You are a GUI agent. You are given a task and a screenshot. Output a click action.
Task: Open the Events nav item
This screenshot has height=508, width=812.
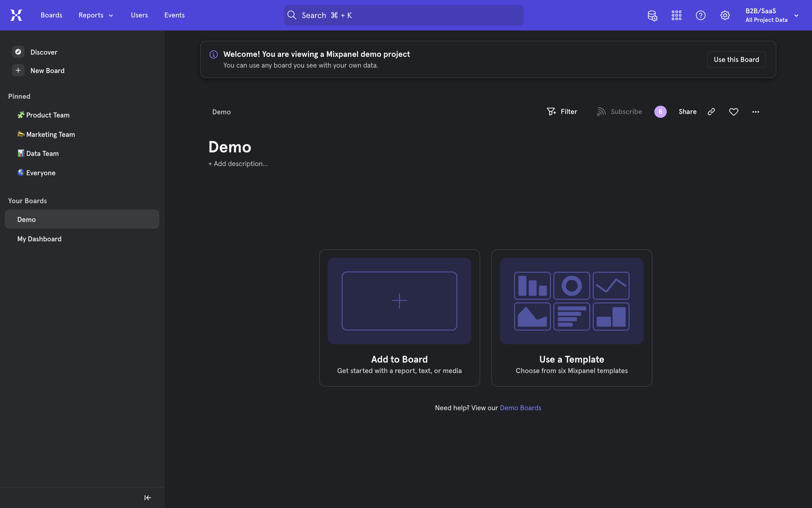[x=174, y=15]
